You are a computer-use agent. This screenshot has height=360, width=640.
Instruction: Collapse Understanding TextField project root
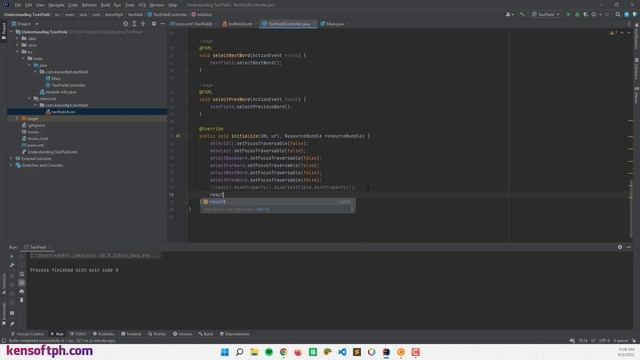11,32
